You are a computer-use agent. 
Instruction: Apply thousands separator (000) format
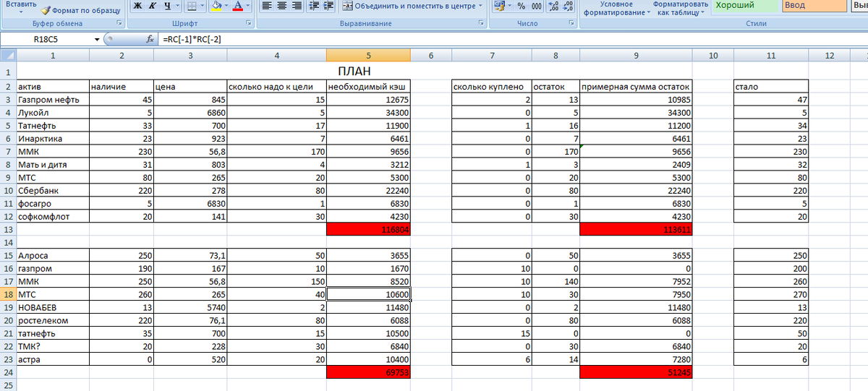tap(536, 6)
